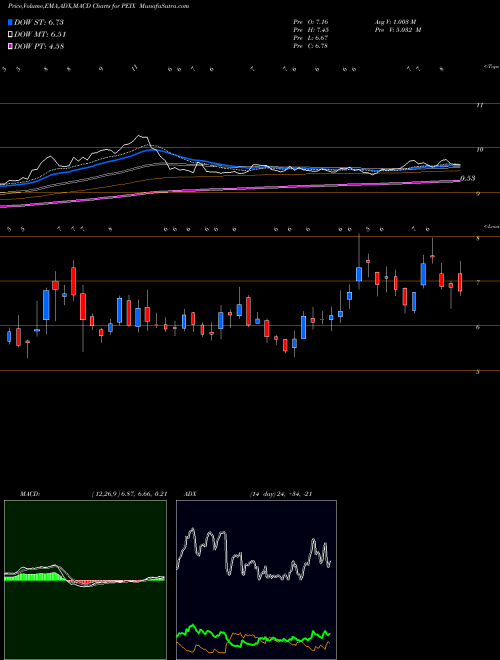Click the Tops label above the EMA chart
The height and width of the screenshot is (660, 500).
491,67
